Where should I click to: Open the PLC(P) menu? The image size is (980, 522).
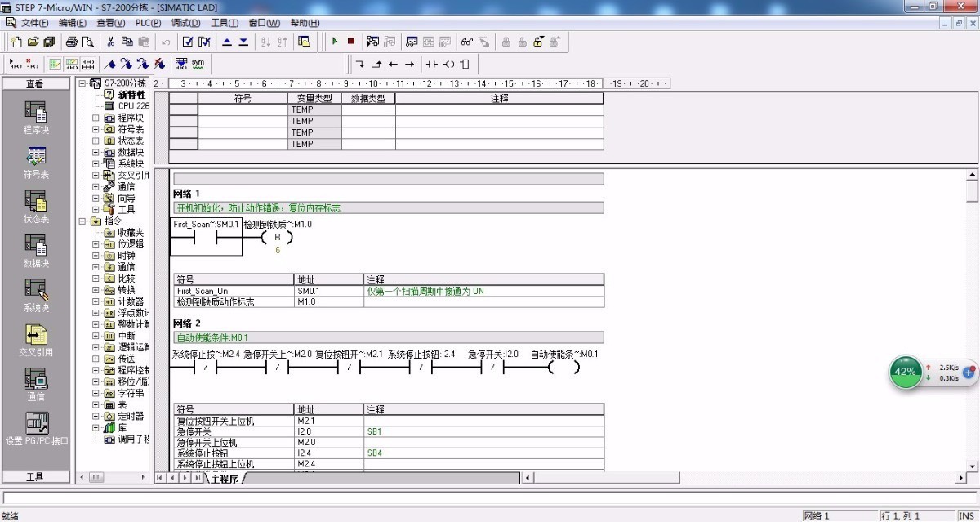click(x=148, y=23)
